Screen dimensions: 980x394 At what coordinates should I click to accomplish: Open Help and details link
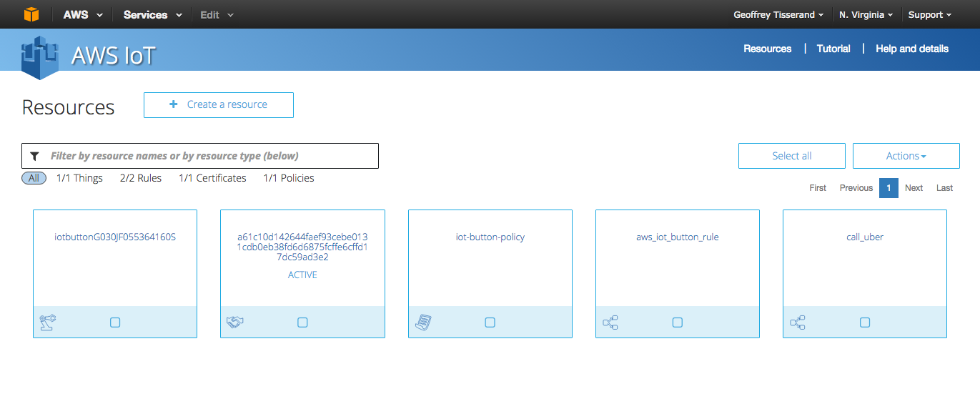coord(912,49)
